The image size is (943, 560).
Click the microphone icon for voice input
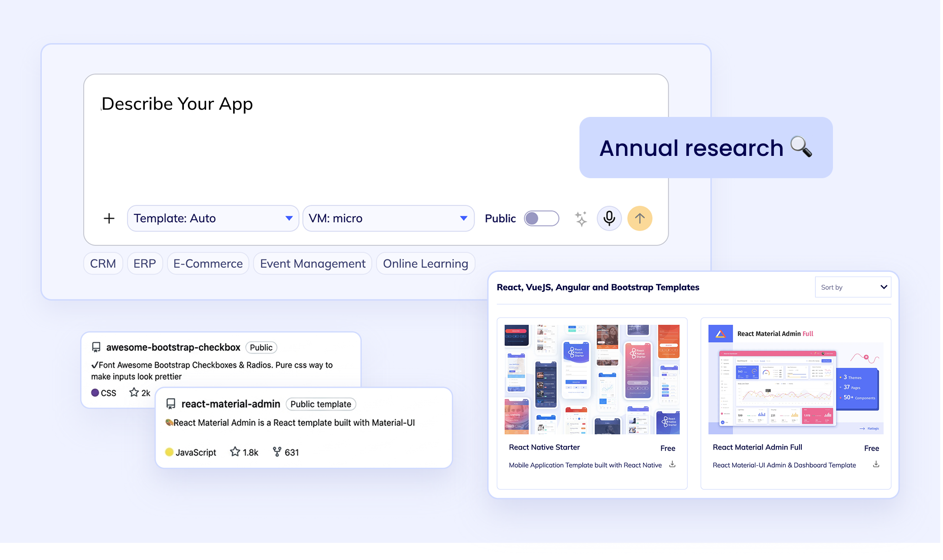coord(609,218)
